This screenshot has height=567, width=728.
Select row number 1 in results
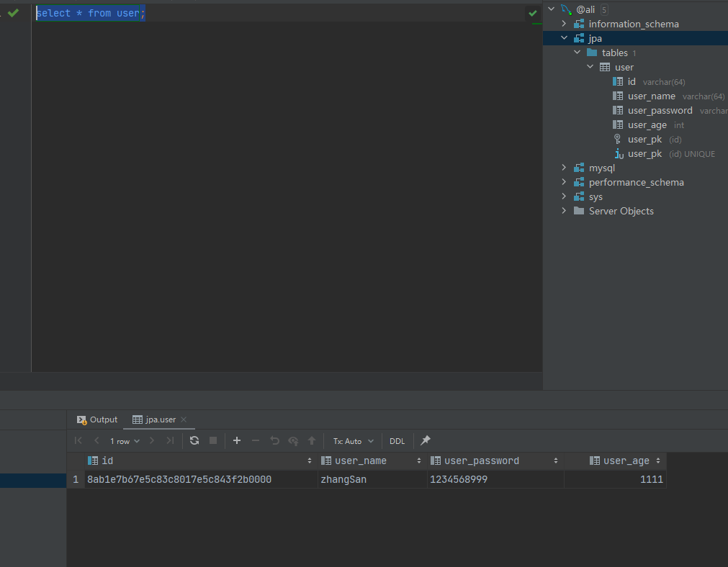click(76, 479)
